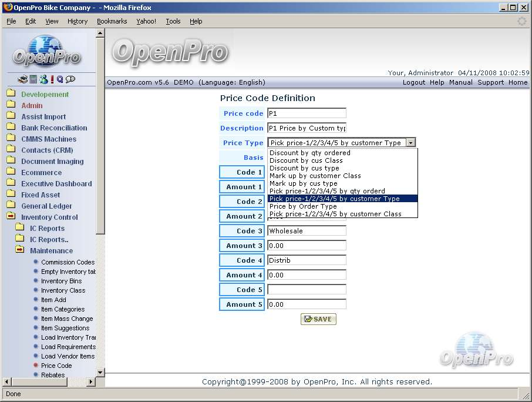Select the Price Code bullet item
Viewport: 532px width, 402px height.
[x=56, y=366]
